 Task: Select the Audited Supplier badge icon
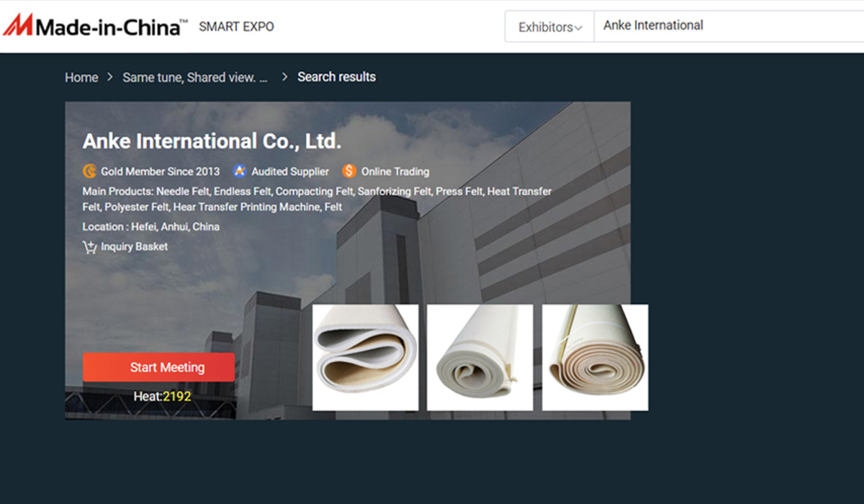[238, 171]
